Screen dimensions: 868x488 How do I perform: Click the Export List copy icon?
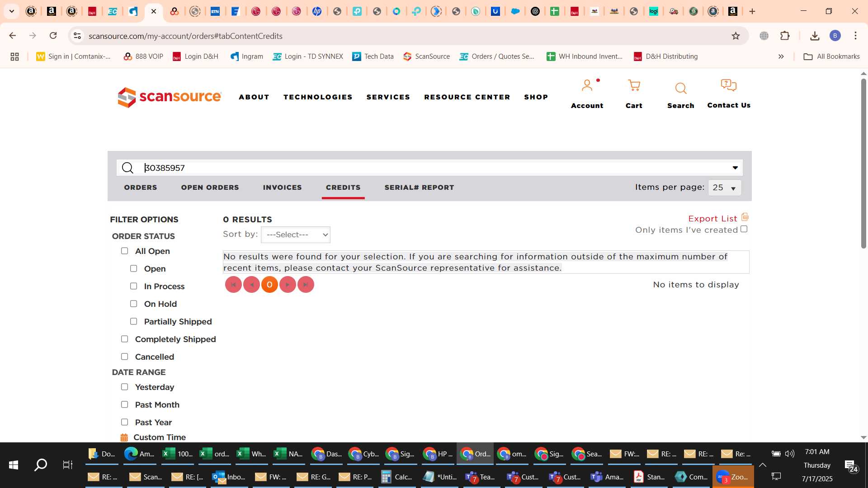(745, 217)
